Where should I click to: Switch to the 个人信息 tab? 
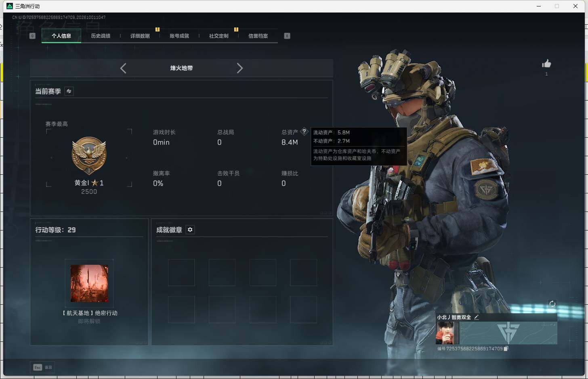61,36
